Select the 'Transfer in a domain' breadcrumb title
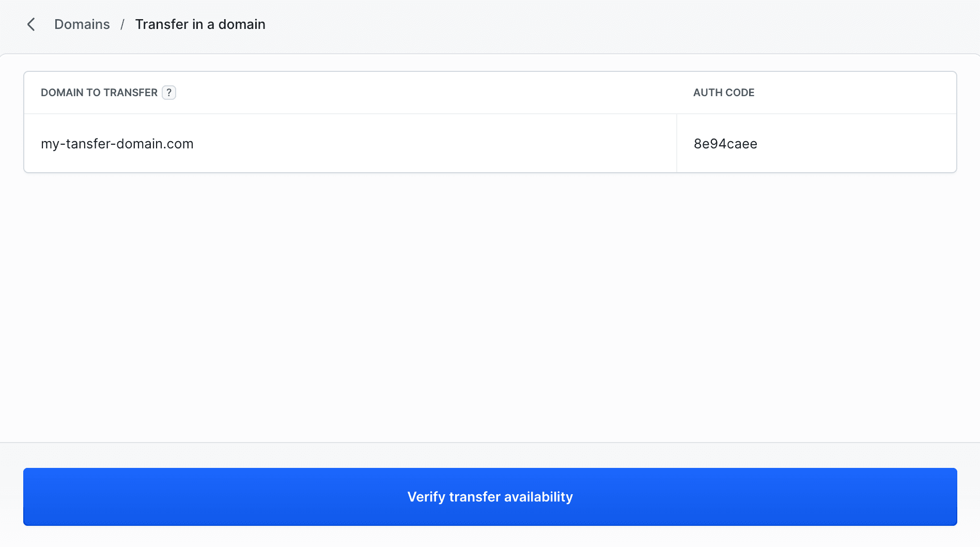 point(200,24)
